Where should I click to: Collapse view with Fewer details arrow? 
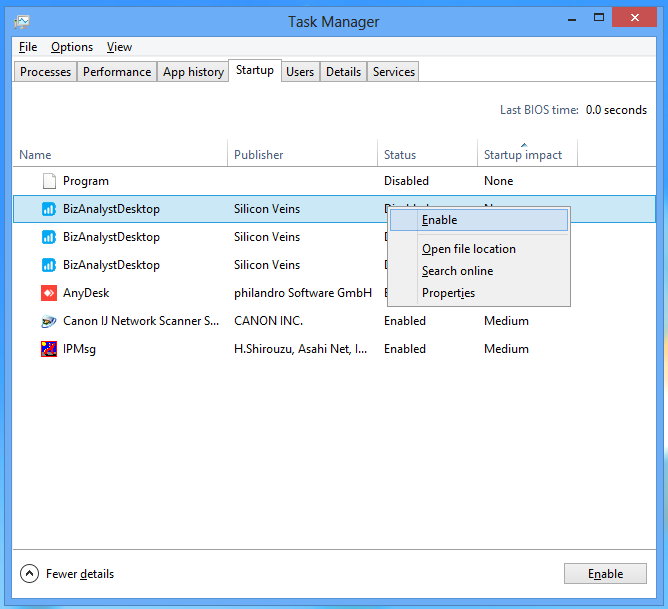tap(29, 574)
